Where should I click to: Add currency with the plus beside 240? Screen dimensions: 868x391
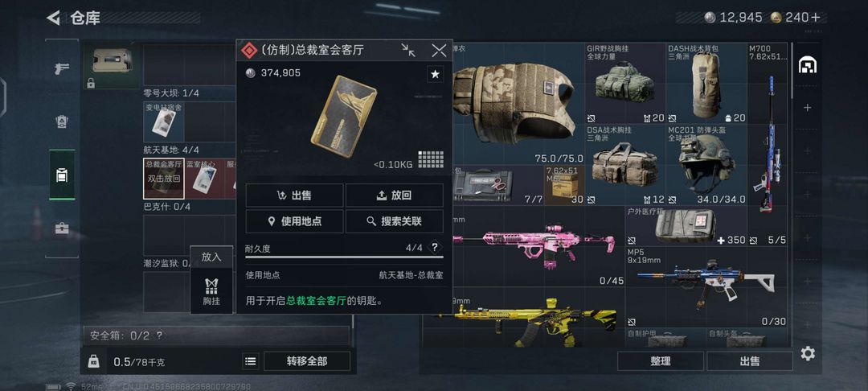(x=816, y=17)
